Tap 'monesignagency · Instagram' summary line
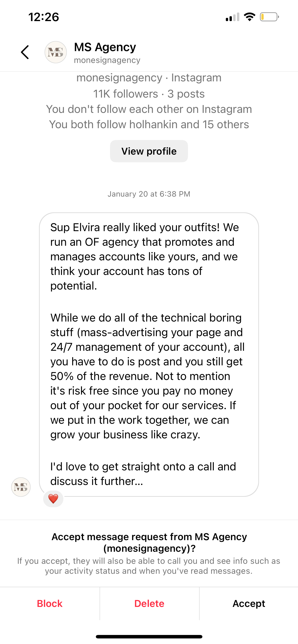 coord(149,78)
